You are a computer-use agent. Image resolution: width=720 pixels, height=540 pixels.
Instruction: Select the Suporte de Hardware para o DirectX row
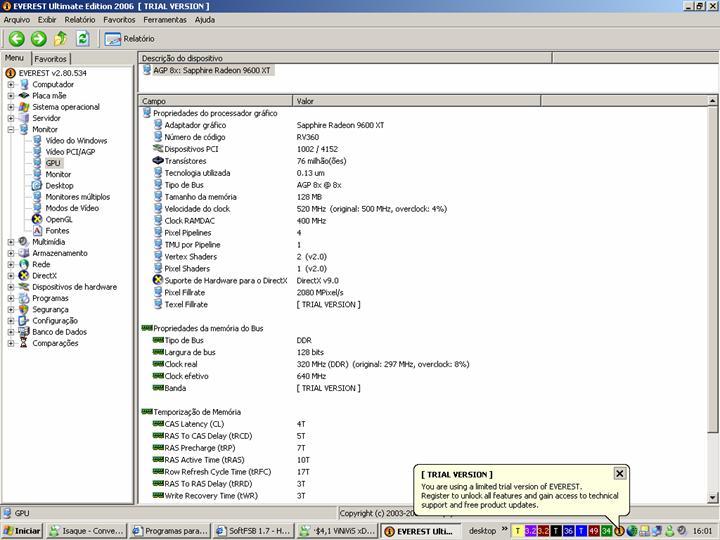225,281
